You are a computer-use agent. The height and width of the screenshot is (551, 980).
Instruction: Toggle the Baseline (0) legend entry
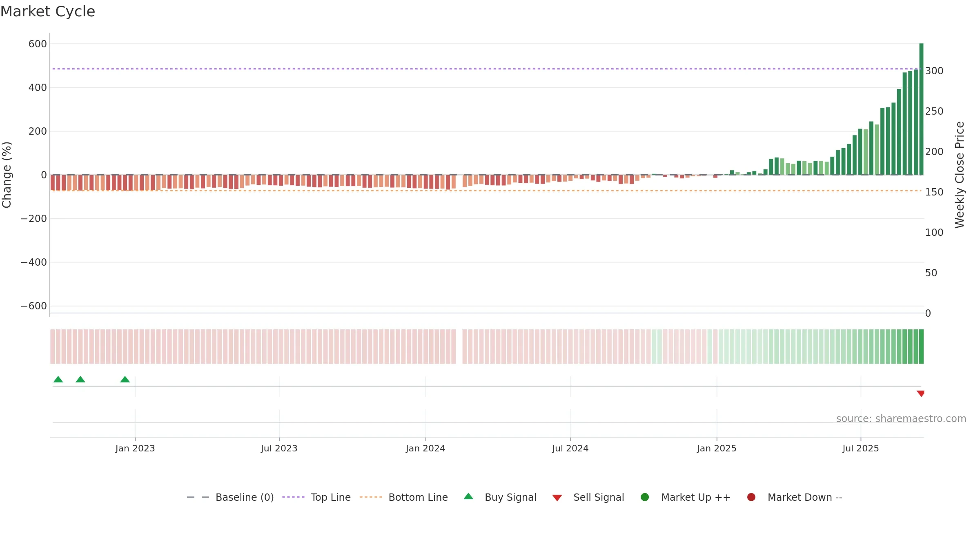pyautogui.click(x=245, y=498)
